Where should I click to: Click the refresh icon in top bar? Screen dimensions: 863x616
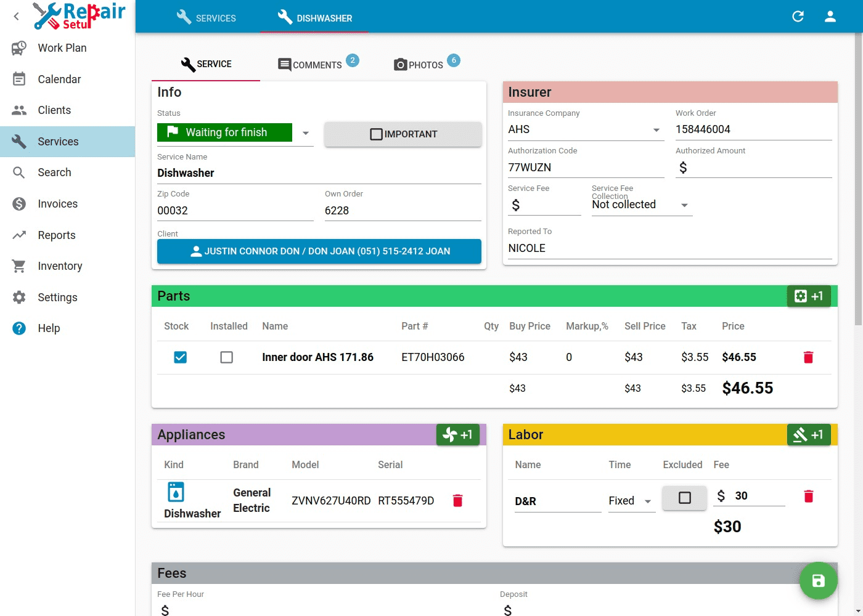click(x=798, y=17)
